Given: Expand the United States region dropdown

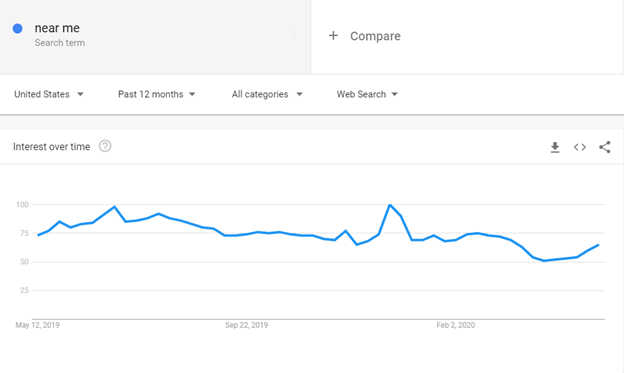Looking at the screenshot, I should [49, 94].
